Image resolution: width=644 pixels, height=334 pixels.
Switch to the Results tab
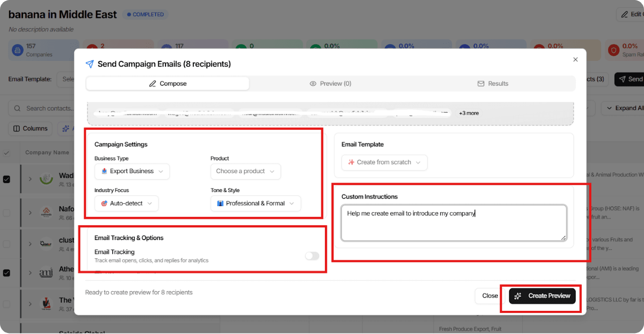[493, 83]
